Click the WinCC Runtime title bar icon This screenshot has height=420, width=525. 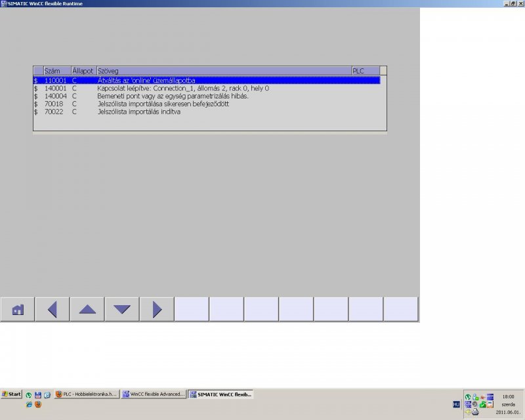pos(4,3)
